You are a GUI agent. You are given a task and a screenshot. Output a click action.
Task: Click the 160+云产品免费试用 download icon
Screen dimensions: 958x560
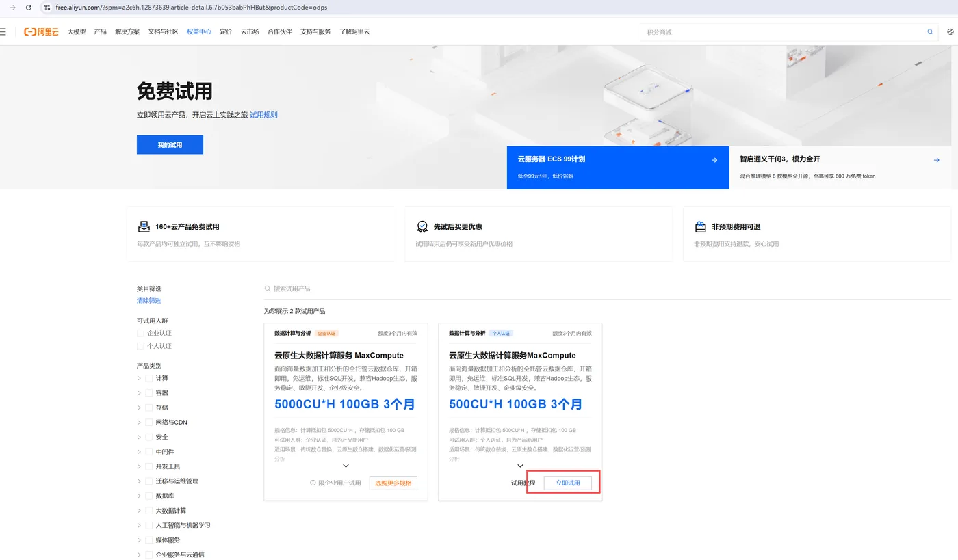click(x=144, y=226)
